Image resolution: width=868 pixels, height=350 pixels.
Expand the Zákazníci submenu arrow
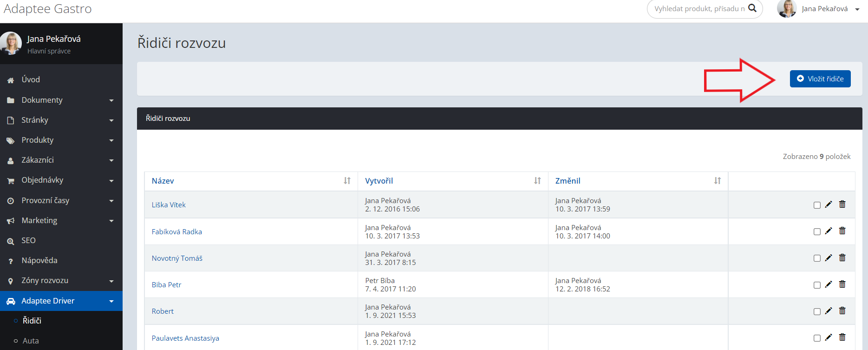(x=111, y=160)
